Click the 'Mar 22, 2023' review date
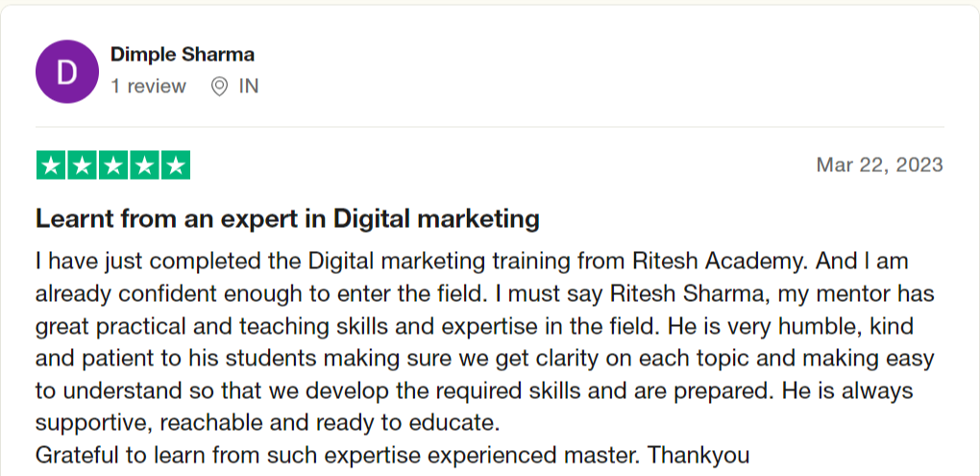Image resolution: width=980 pixels, height=476 pixels. [880, 165]
